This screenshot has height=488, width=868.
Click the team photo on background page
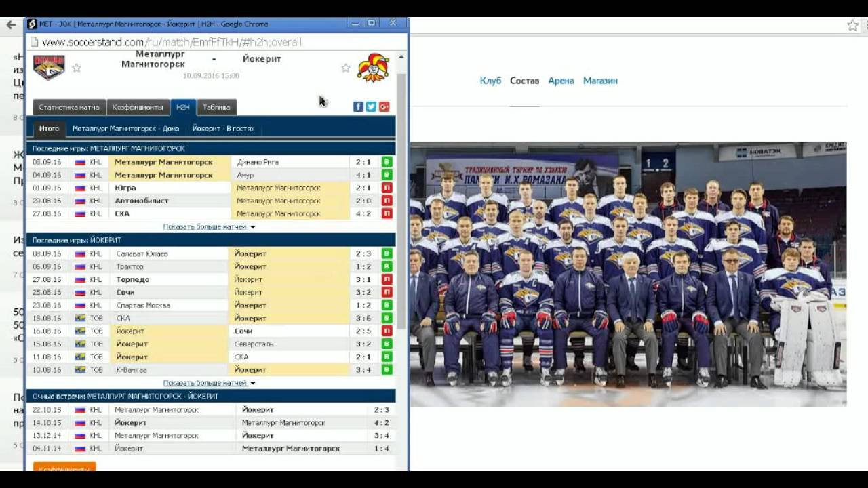click(x=628, y=274)
